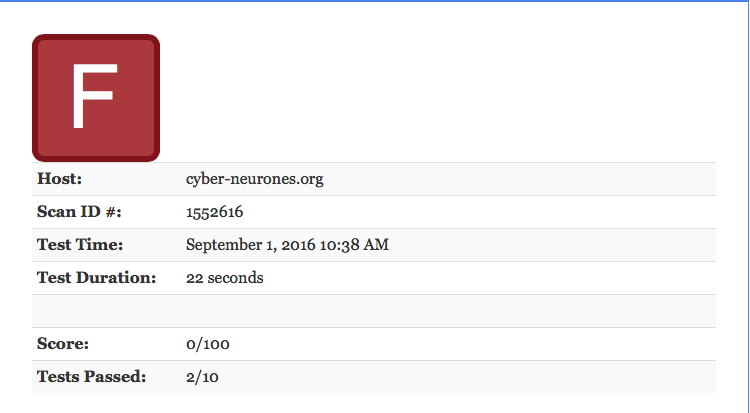The width and height of the screenshot is (750, 413).
Task: Click the blue line at top of page
Action: click(375, 1)
